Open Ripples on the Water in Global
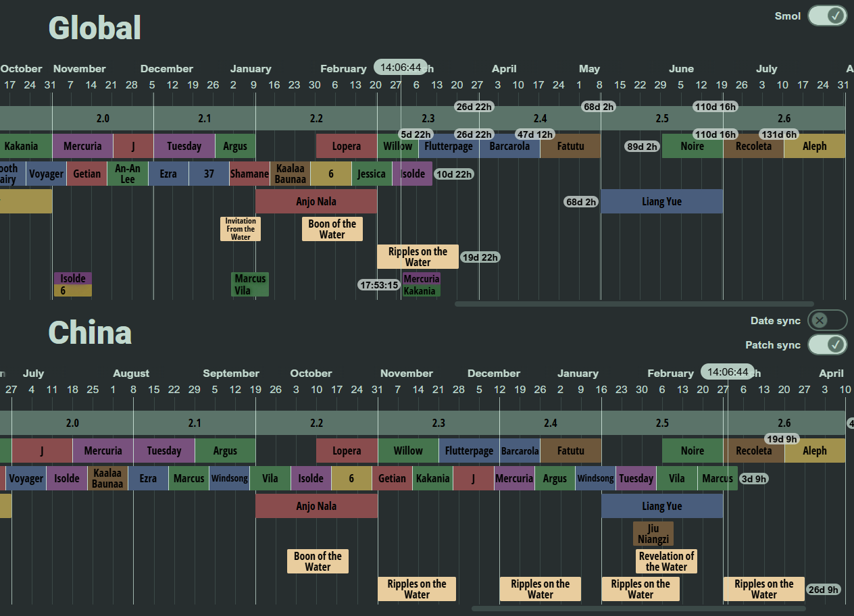The height and width of the screenshot is (616, 854). 418,257
